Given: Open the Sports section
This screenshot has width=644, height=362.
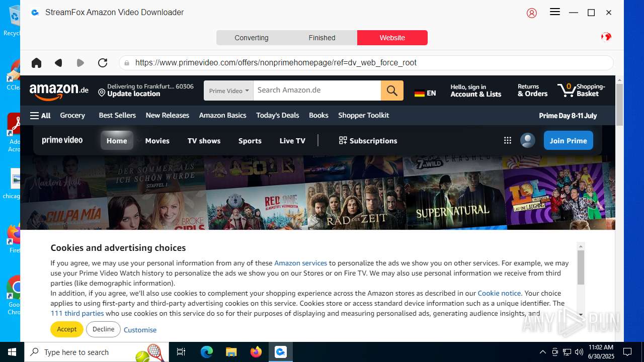Looking at the screenshot, I should tap(250, 141).
